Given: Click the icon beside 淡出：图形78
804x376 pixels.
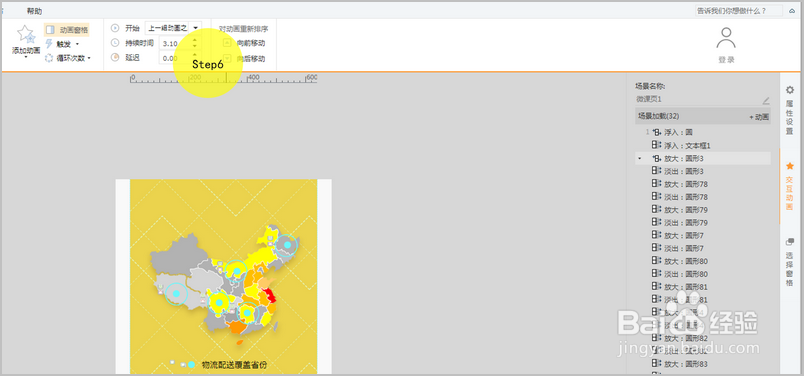Looking at the screenshot, I should 656,196.
